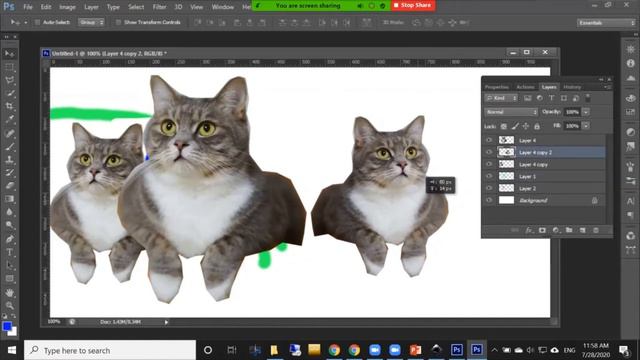Select the Blur tool
This screenshot has height=360, width=640.
tap(9, 212)
